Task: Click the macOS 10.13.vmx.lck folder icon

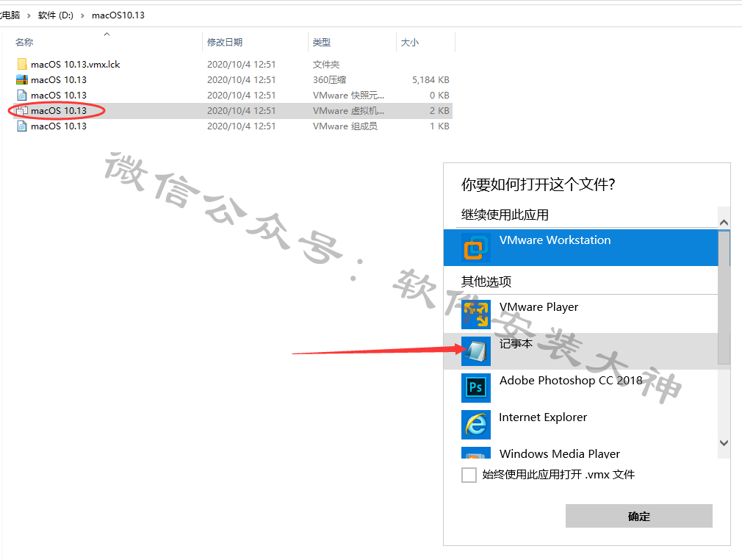Action: pos(22,64)
